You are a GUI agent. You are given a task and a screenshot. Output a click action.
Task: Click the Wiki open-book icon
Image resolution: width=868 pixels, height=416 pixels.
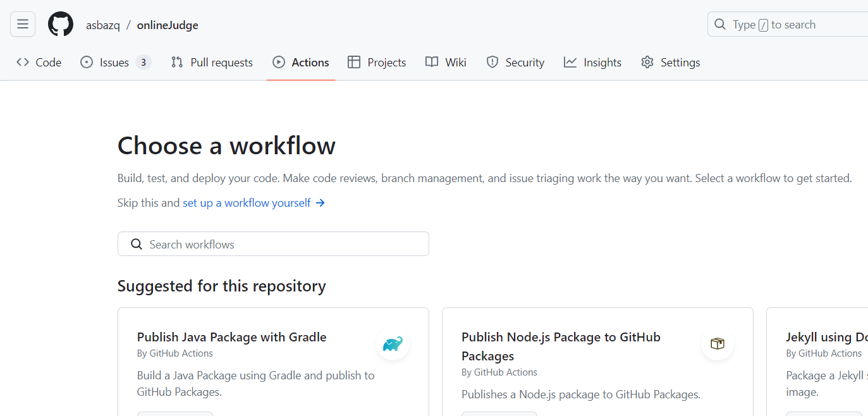coord(431,62)
